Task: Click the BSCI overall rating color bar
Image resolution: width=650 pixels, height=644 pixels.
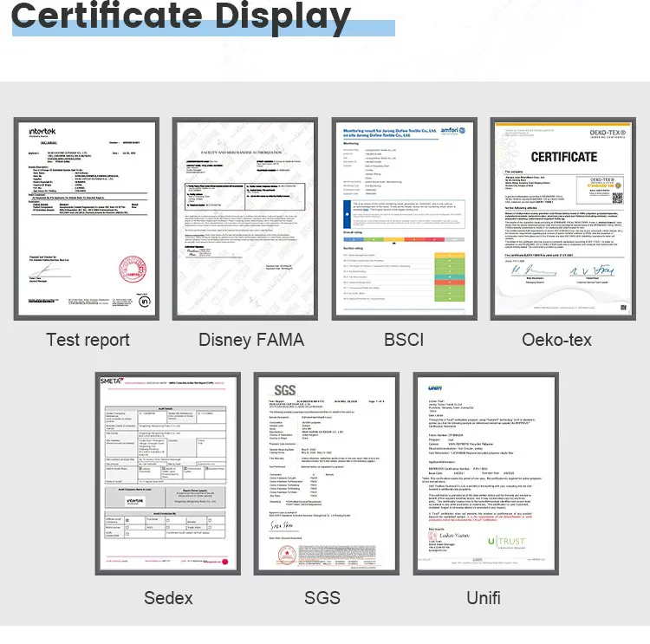Action: [x=404, y=240]
